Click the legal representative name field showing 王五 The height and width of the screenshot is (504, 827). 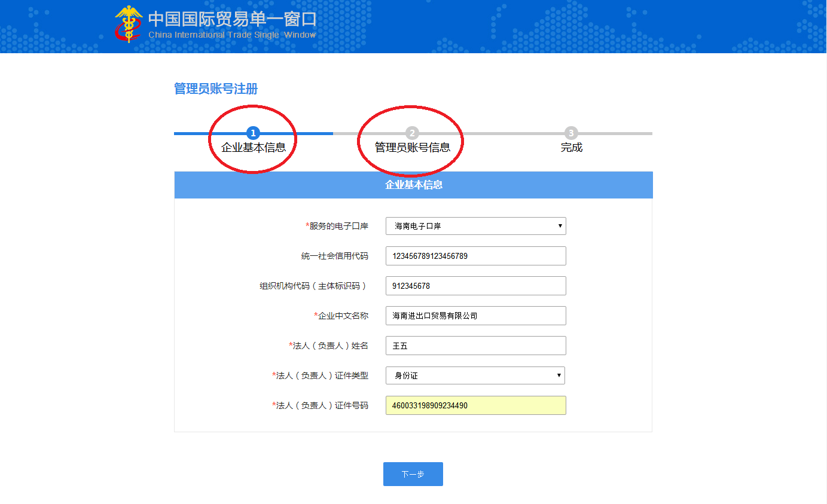tap(475, 346)
